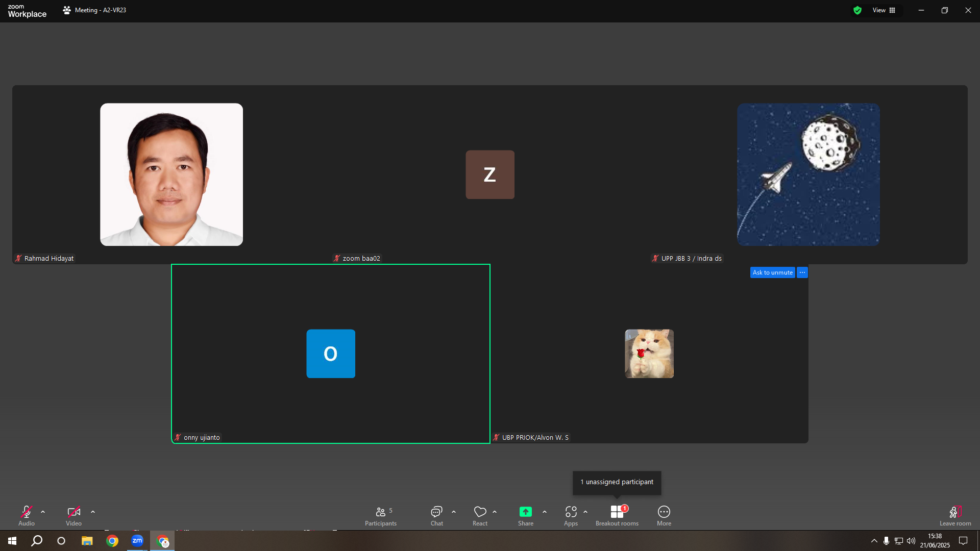Viewport: 980px width, 551px height.
Task: Switch to second Chrome window in taskbar
Action: pos(162,541)
